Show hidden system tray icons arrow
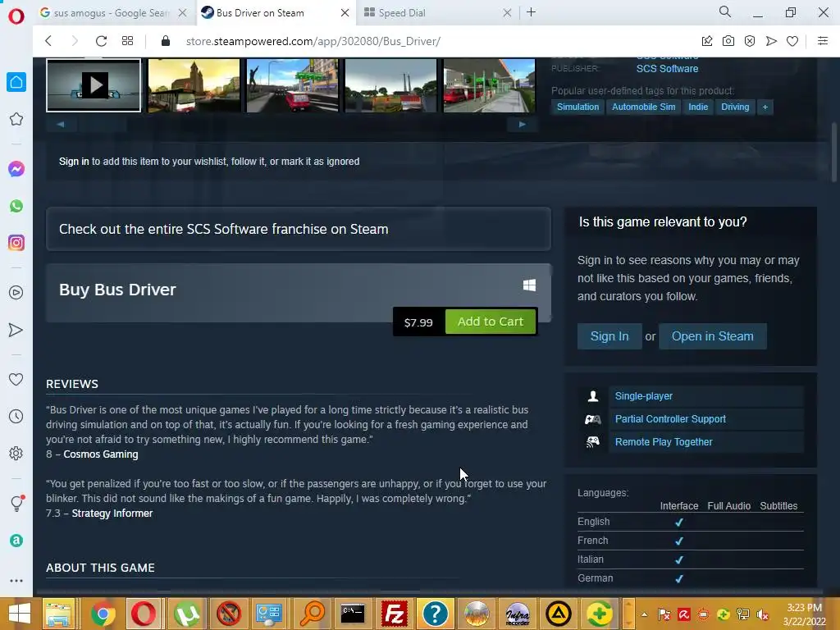The height and width of the screenshot is (630, 840). pyautogui.click(x=645, y=614)
